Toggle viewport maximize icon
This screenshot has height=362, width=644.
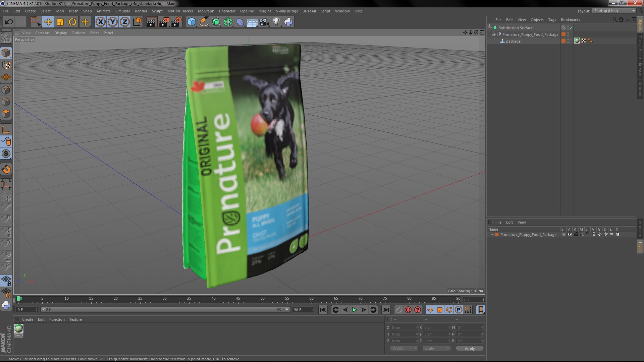[x=482, y=33]
